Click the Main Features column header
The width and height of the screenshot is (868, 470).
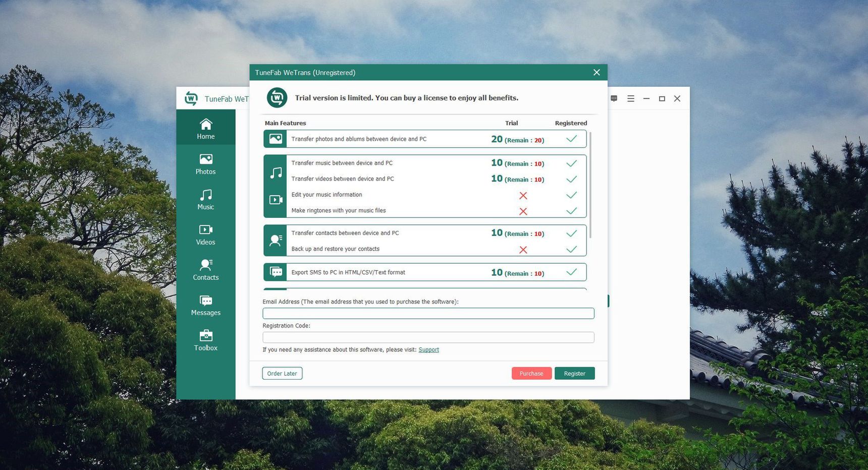(x=285, y=123)
